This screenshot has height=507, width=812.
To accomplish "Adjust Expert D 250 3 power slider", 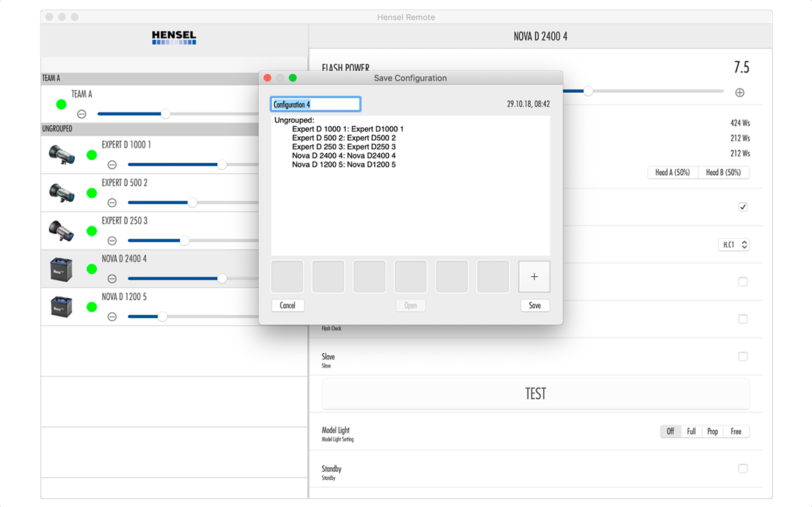I will click(x=184, y=240).
